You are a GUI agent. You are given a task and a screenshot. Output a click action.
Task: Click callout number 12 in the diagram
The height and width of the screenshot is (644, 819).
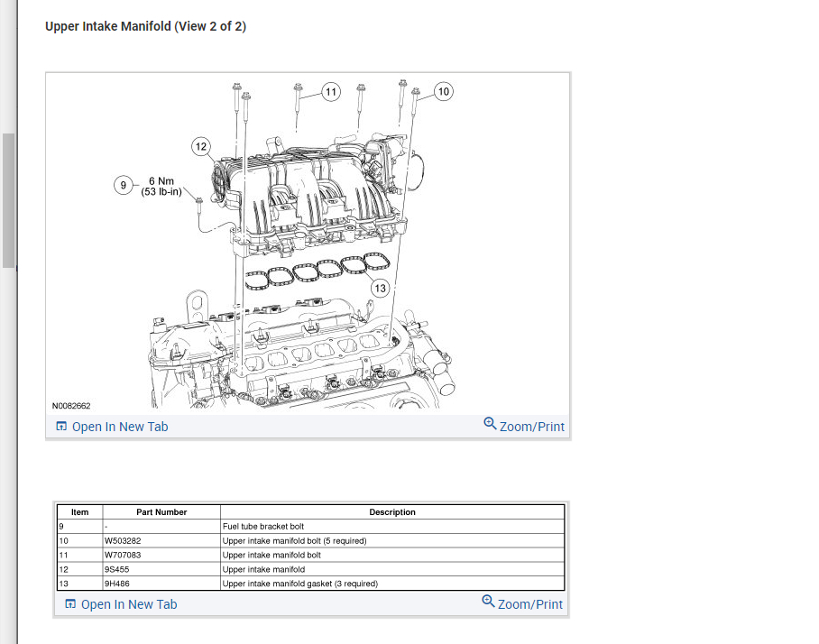click(201, 147)
